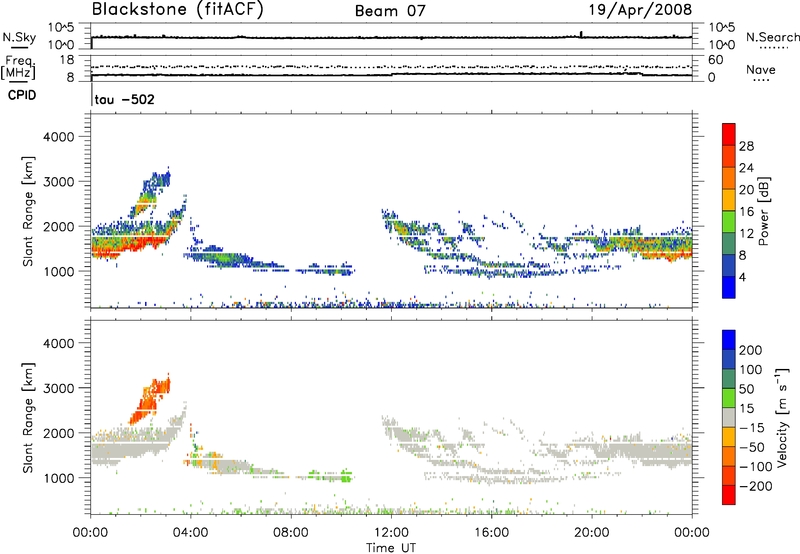Image resolution: width=800 pixels, height=554 pixels.
Task: Click the Nave legend label
Action: tap(761, 70)
